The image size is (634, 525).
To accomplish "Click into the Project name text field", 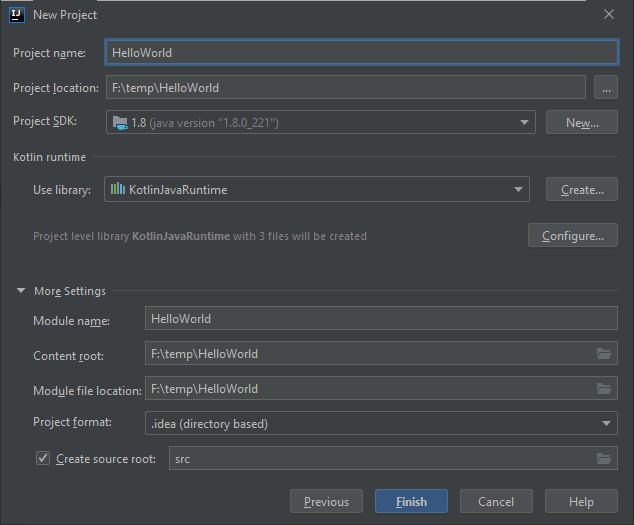I will pyautogui.click(x=360, y=53).
